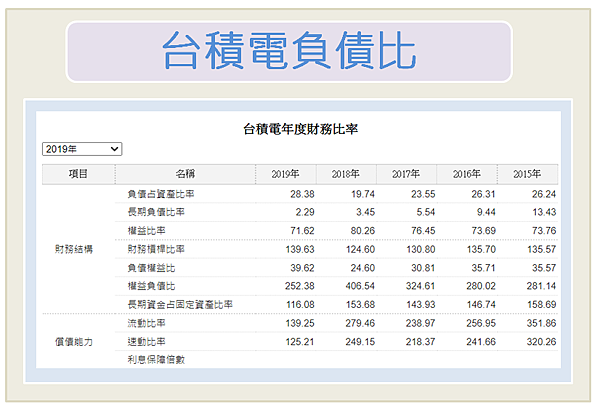Click the 125.21 quick ratio value
600x409 pixels.
tap(300, 342)
